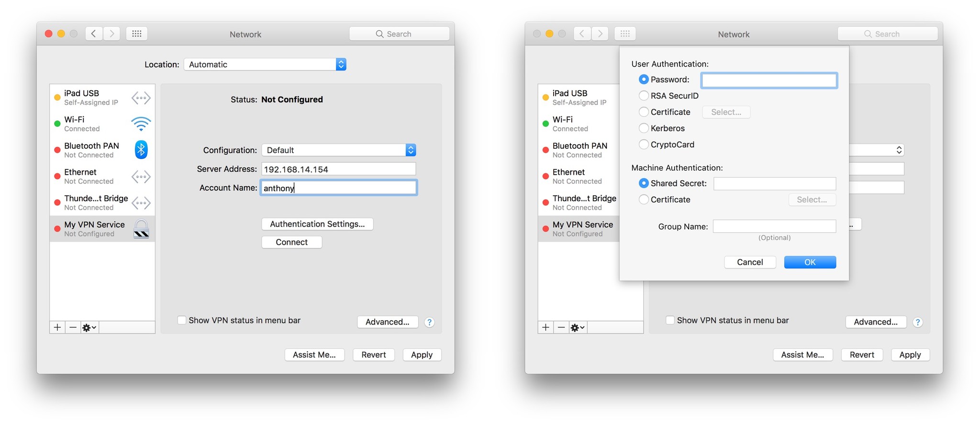Open the Location dropdown set to Automatic

pos(265,65)
